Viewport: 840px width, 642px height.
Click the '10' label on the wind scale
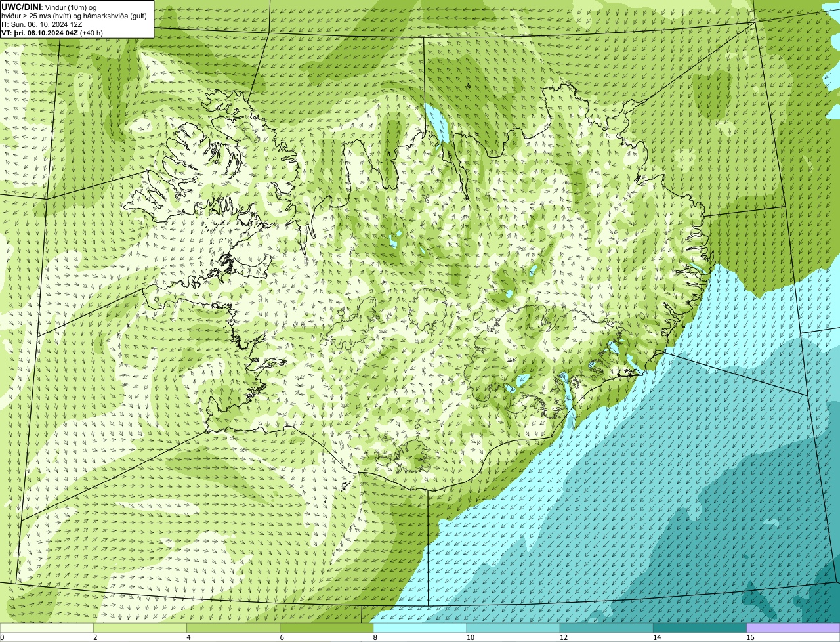pyautogui.click(x=470, y=637)
